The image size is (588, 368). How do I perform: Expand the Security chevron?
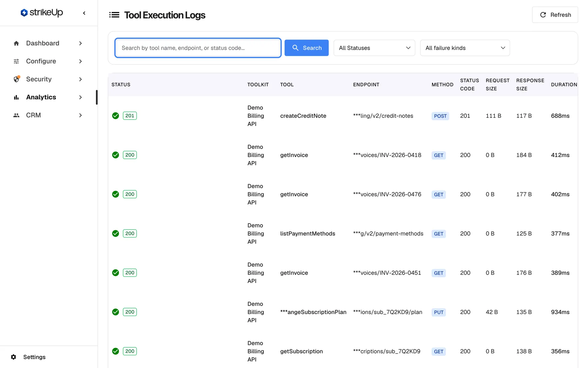click(x=80, y=79)
